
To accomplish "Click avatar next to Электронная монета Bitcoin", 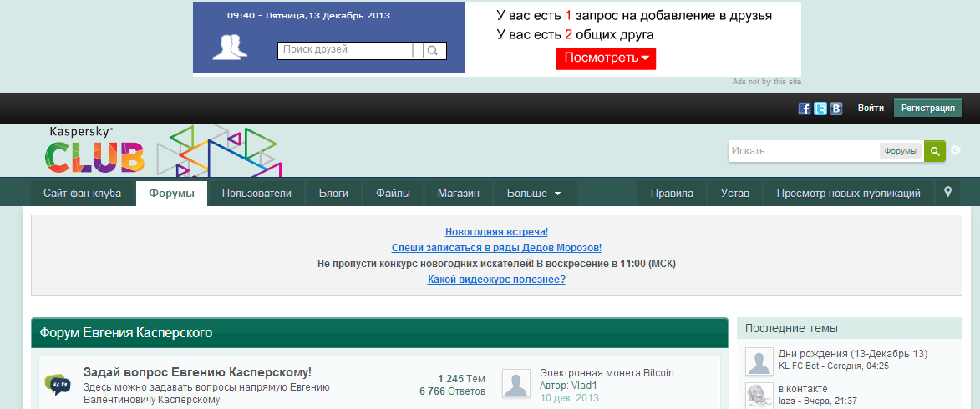I will (516, 383).
